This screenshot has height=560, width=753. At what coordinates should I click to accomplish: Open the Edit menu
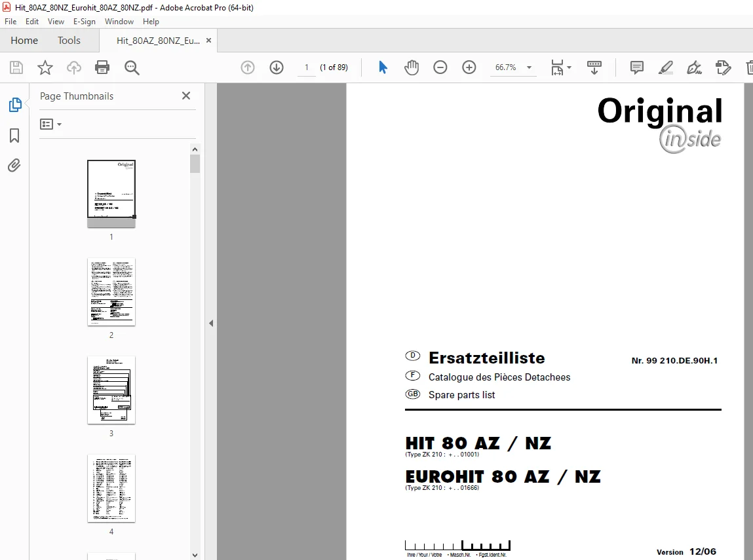[x=31, y=22]
